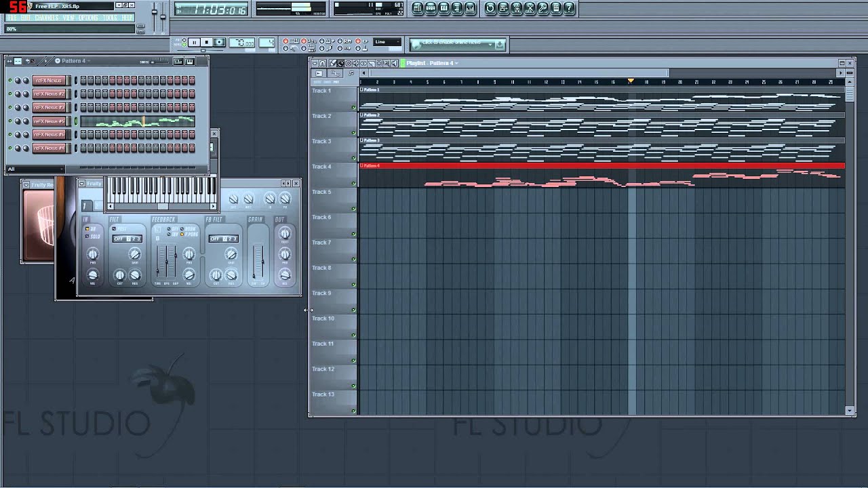Screen dimensions: 868x488
Task: Open the VIEW menu
Action: pos(68,18)
